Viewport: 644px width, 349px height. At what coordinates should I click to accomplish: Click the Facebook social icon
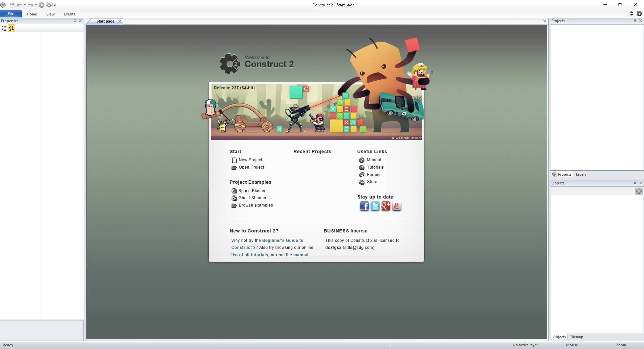pos(364,206)
